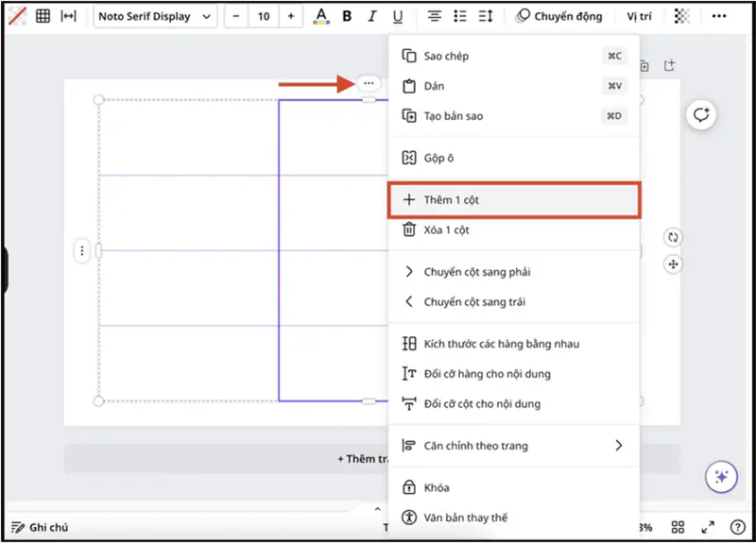Click the table grid icon in toolbar
Viewport: 756px width, 543px height.
click(43, 16)
